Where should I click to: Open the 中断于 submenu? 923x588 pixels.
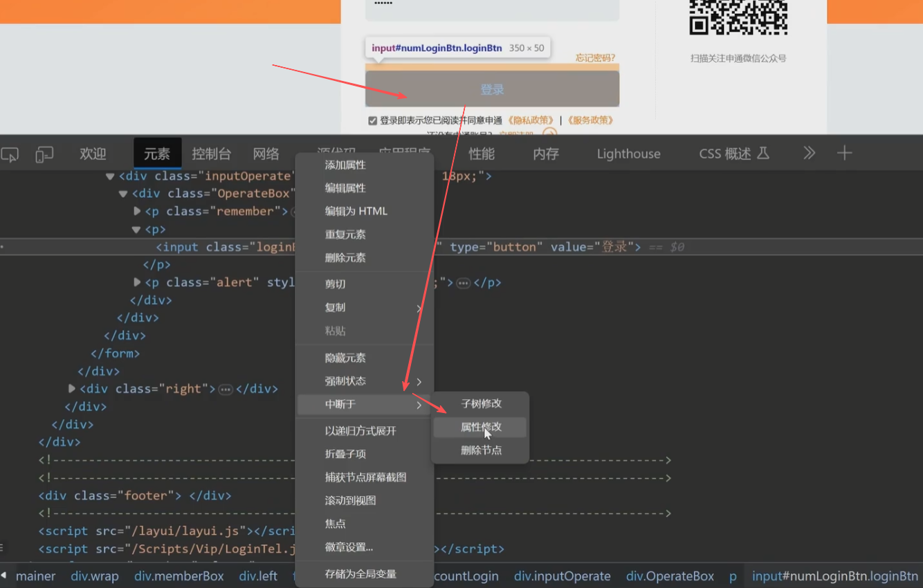point(365,405)
